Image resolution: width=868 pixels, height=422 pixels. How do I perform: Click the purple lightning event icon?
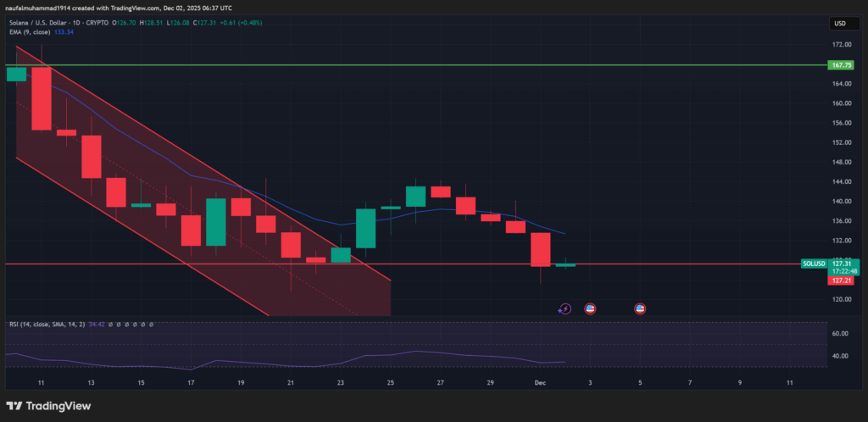coord(565,309)
